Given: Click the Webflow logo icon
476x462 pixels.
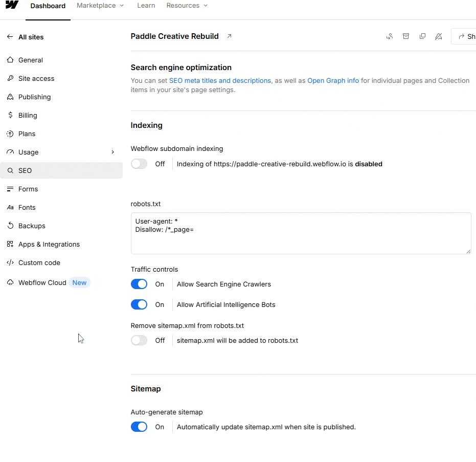Looking at the screenshot, I should point(12,5).
